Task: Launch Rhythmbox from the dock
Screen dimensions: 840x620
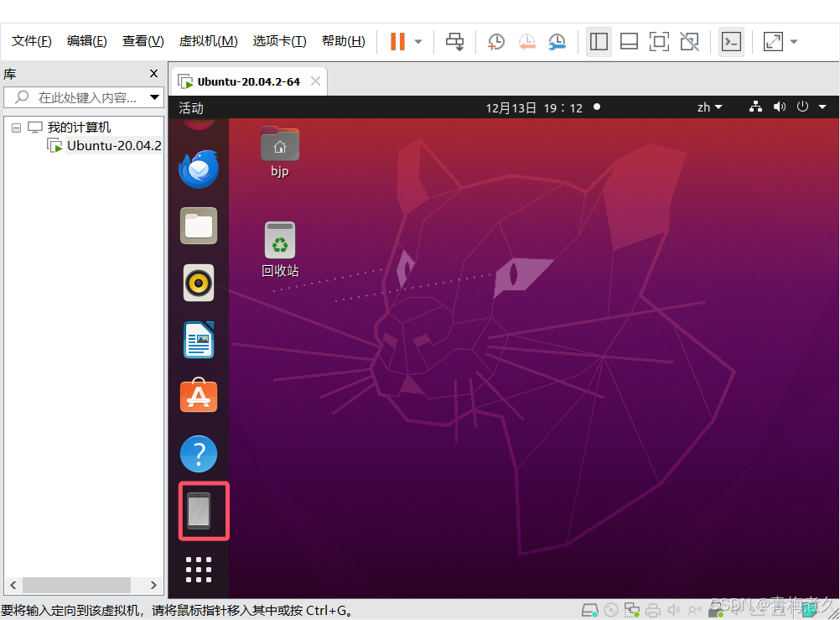Action: (x=199, y=283)
